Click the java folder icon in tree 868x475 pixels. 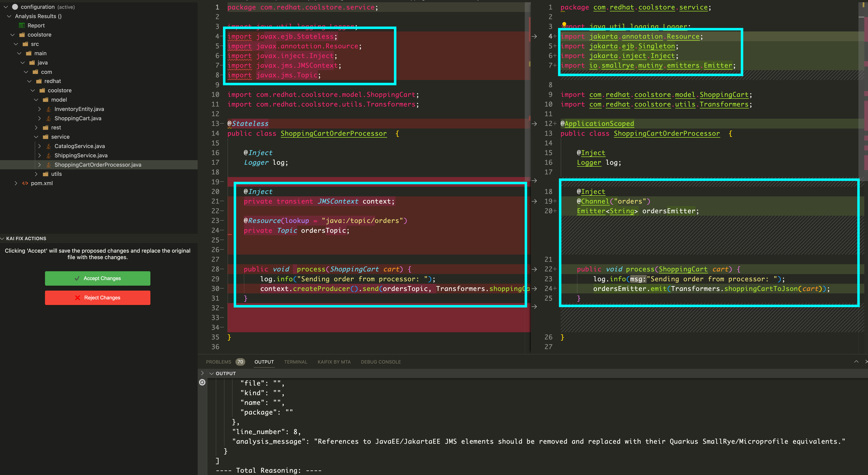[x=32, y=63]
